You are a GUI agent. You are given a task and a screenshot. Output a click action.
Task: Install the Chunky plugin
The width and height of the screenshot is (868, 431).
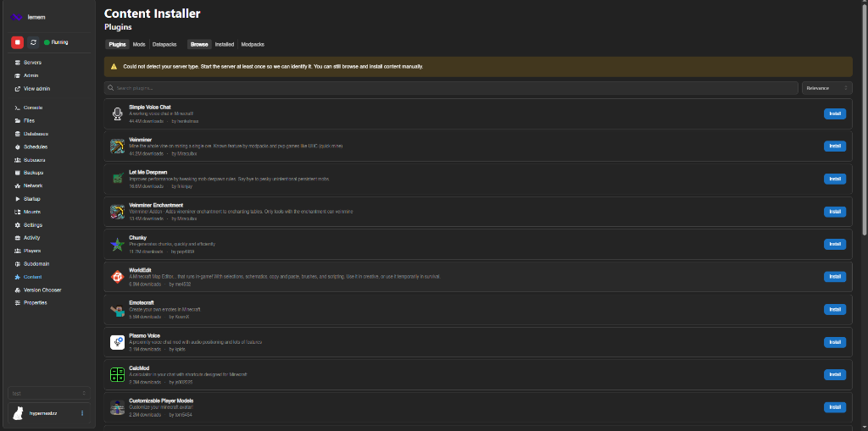click(x=835, y=244)
